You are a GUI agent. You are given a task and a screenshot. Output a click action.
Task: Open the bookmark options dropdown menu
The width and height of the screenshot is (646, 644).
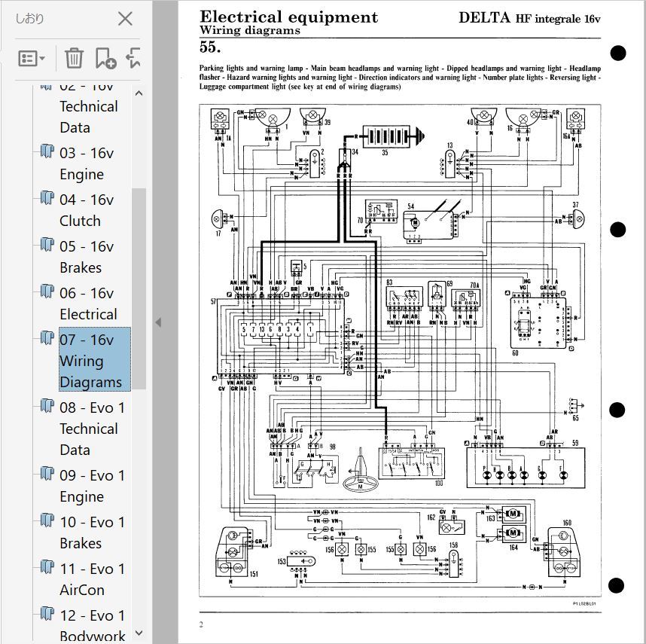click(32, 59)
